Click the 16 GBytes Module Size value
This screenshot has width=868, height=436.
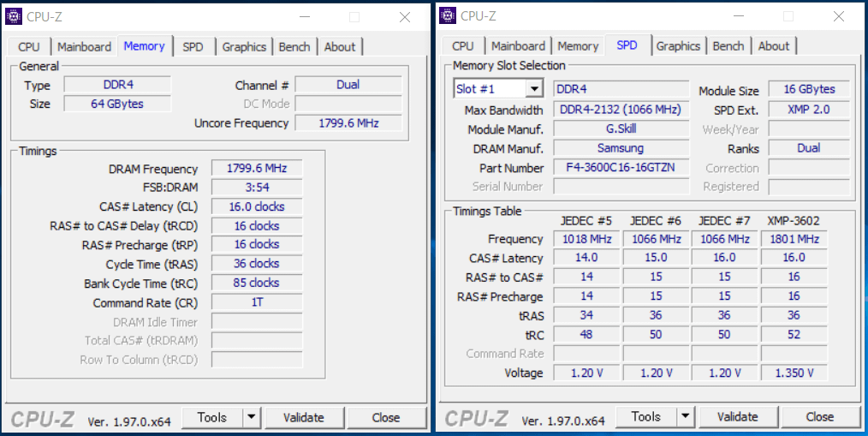[809, 89]
